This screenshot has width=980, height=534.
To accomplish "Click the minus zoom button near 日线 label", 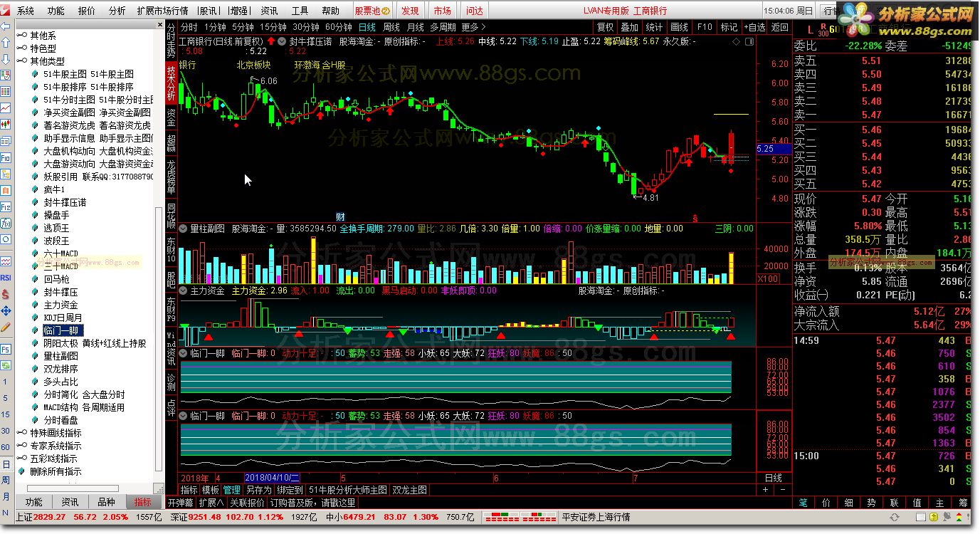I will coord(782,490).
